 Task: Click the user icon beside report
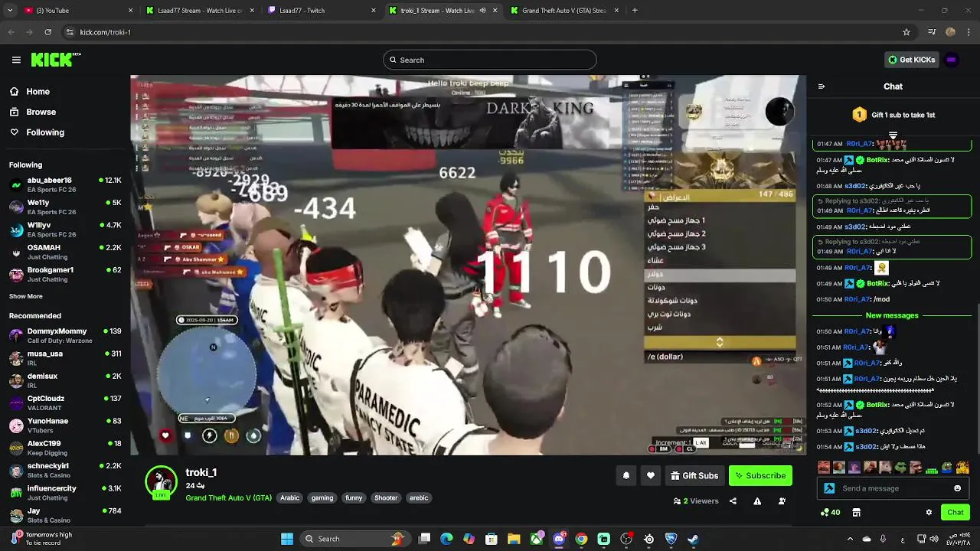(x=782, y=501)
